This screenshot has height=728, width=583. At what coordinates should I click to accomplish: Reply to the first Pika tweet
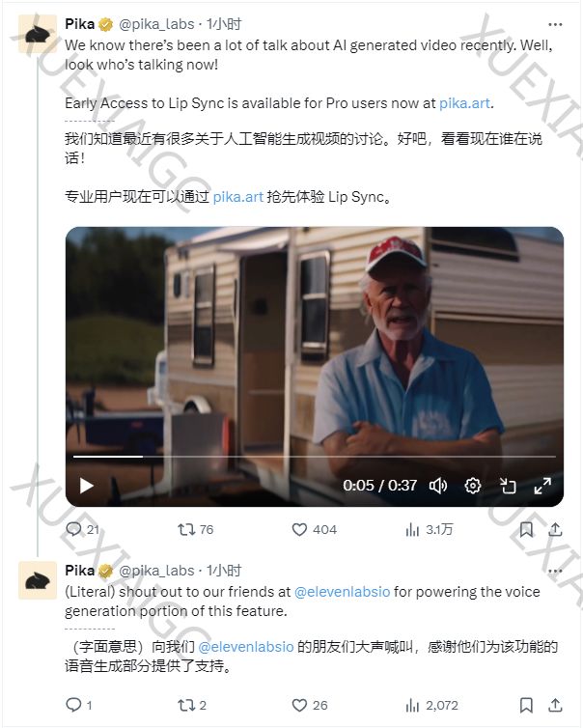pos(74,529)
